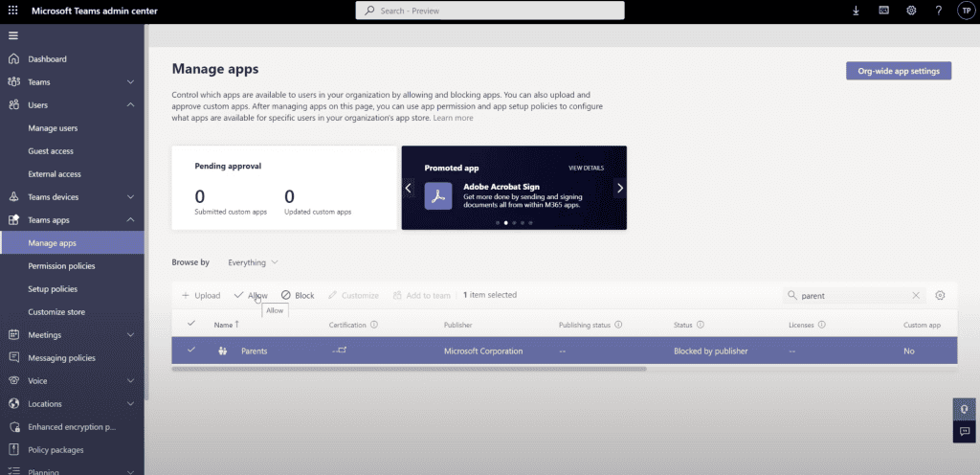Clear the parent search text
Image resolution: width=980 pixels, height=475 pixels.
pos(916,296)
